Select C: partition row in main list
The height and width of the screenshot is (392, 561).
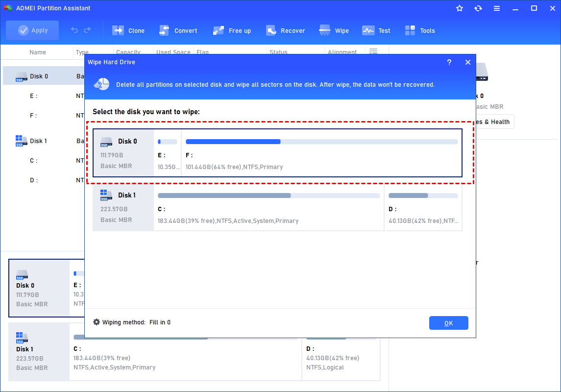tap(44, 161)
